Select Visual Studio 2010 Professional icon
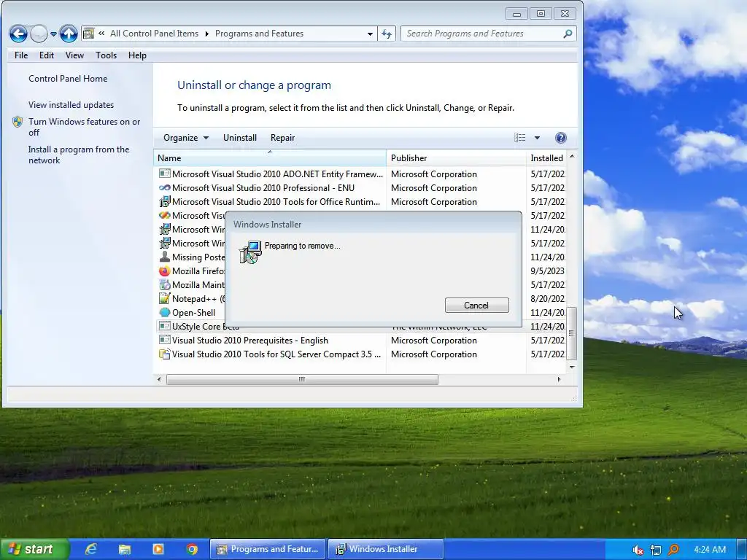Screen dimensions: 747x560 pyautogui.click(x=164, y=187)
